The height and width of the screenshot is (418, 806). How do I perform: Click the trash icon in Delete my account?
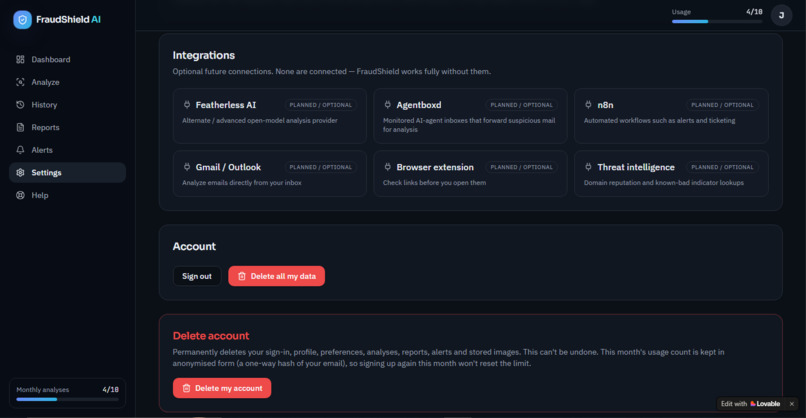tap(186, 388)
